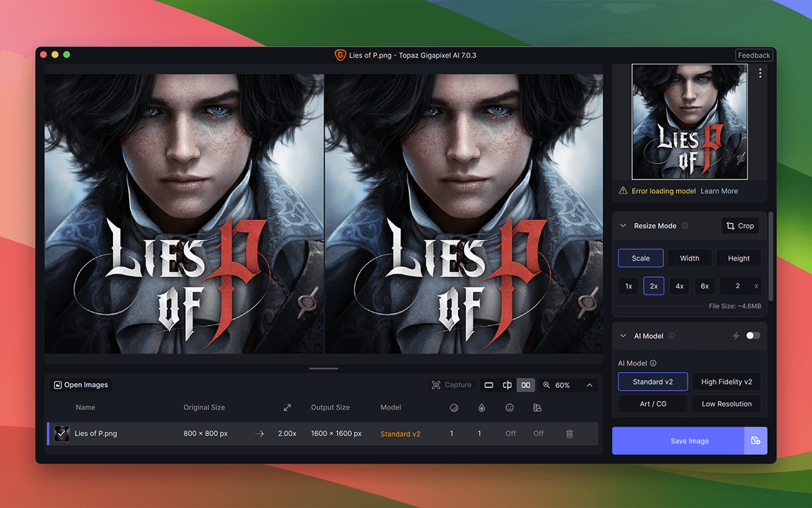812x508 pixels.
Task: Click the panel resize handle below the preview
Action: [323, 368]
